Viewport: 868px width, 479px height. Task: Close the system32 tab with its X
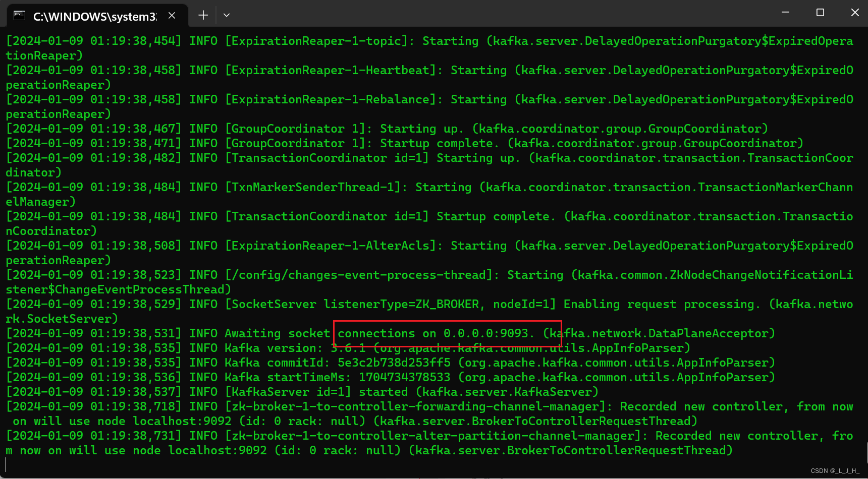click(x=171, y=15)
